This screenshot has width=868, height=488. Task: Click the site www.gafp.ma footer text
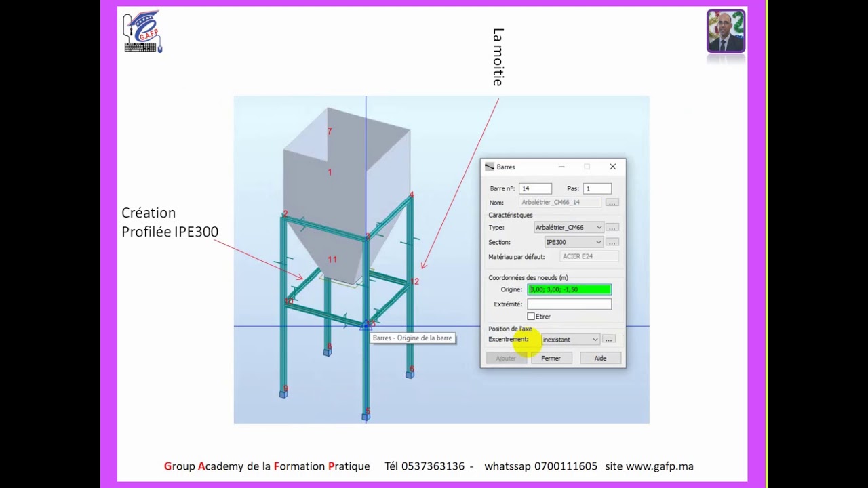[x=649, y=466]
